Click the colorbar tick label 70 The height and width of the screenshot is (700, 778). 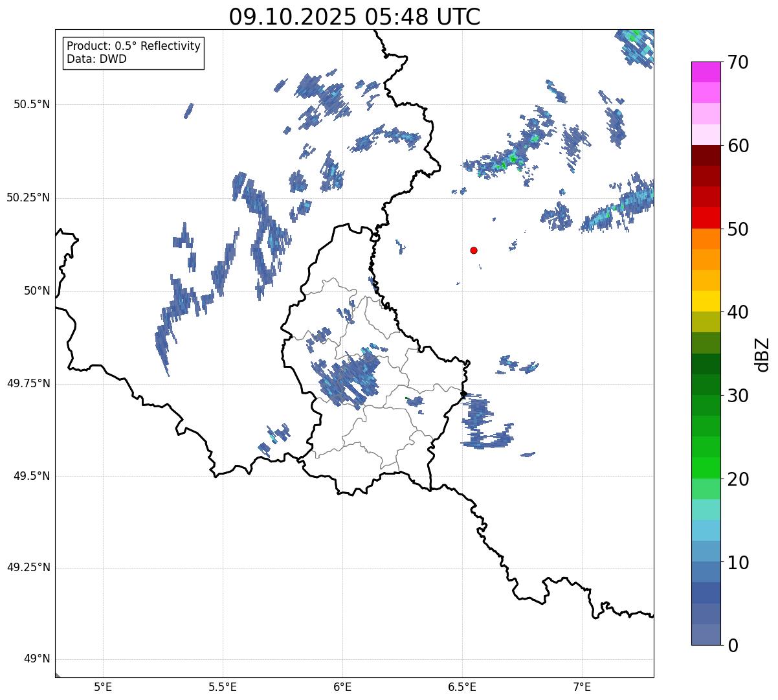point(738,62)
